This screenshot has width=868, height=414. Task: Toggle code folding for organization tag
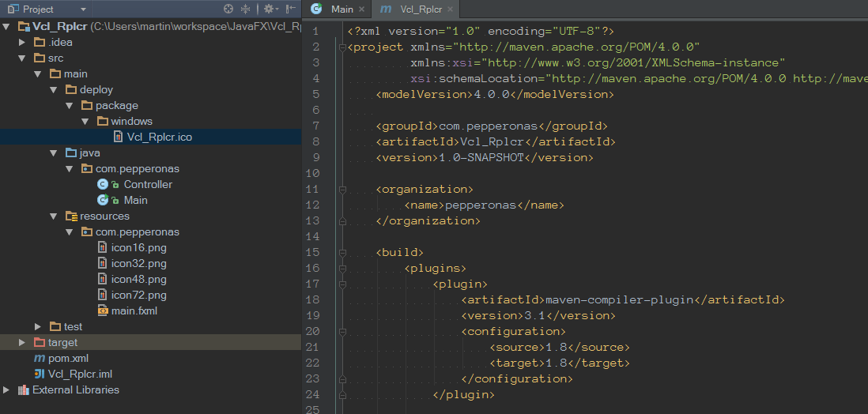pyautogui.click(x=343, y=189)
